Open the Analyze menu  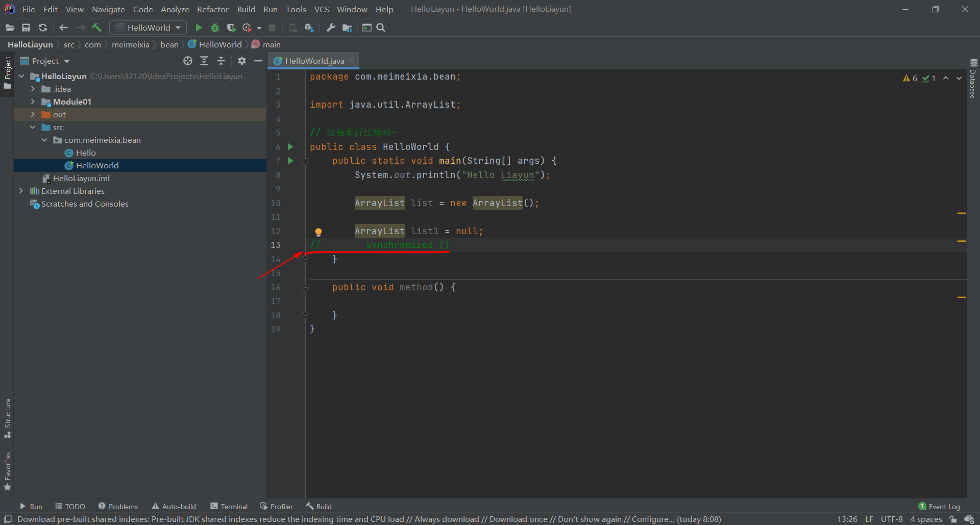click(175, 9)
